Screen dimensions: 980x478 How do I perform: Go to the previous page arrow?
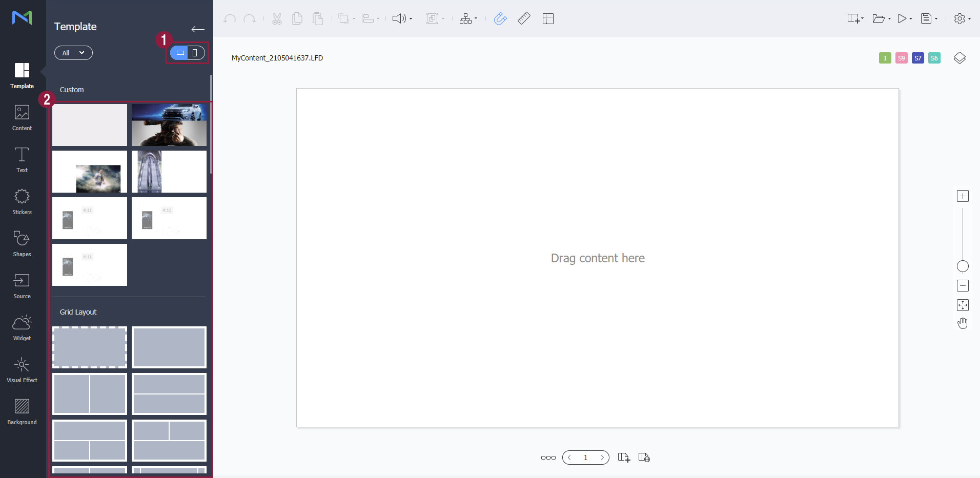[x=569, y=458]
